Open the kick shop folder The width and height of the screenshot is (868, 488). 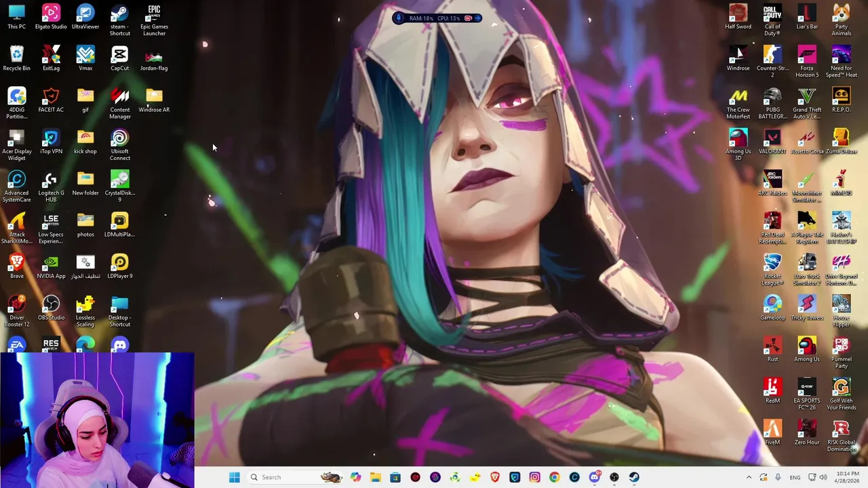[x=85, y=142]
